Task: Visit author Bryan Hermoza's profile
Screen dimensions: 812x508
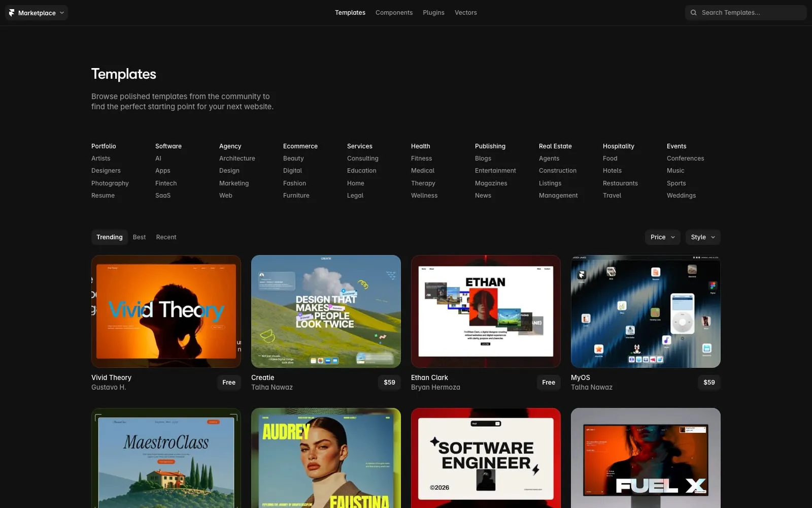Action: (x=435, y=387)
